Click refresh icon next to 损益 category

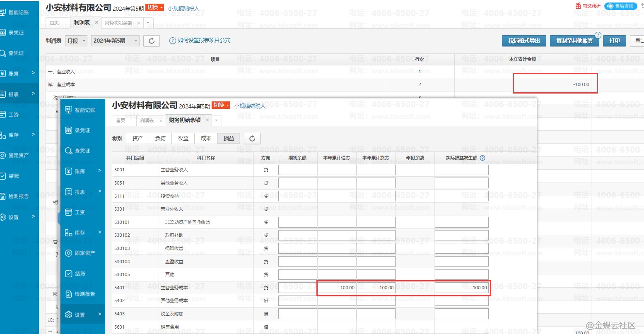point(252,139)
